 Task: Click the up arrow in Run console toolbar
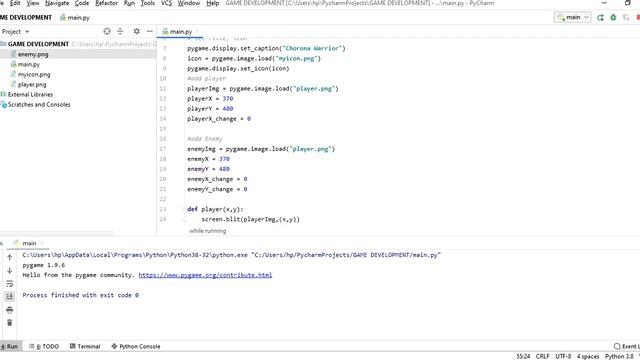(10, 258)
